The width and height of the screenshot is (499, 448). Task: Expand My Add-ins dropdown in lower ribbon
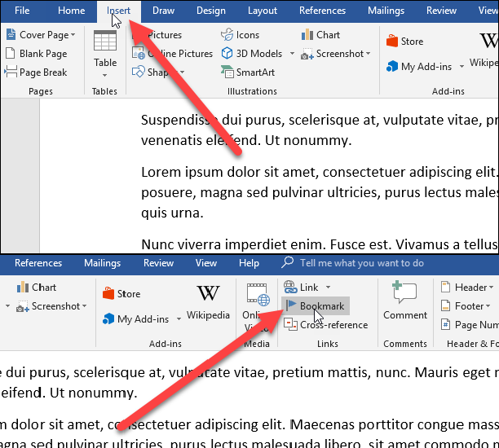click(x=179, y=318)
